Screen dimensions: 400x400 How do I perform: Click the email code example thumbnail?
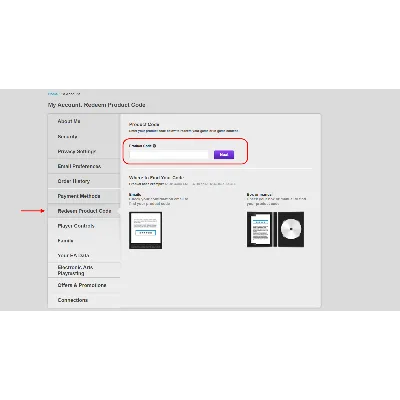pos(145,230)
